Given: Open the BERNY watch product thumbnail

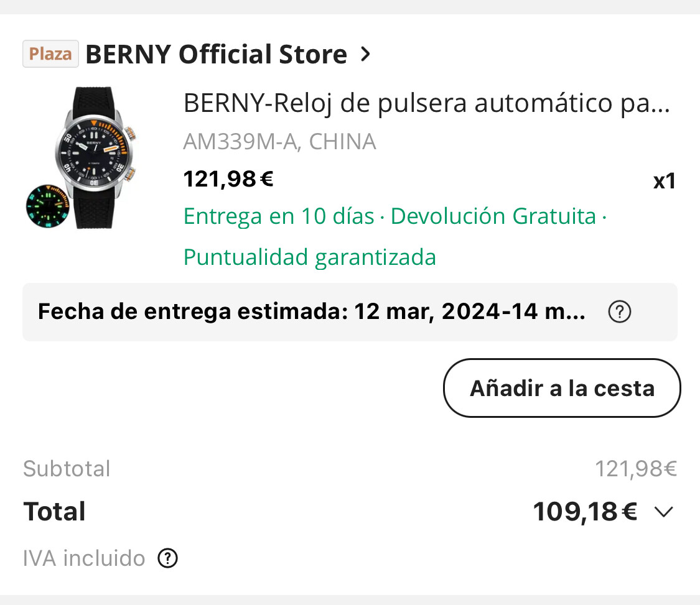Looking at the screenshot, I should (x=82, y=157).
